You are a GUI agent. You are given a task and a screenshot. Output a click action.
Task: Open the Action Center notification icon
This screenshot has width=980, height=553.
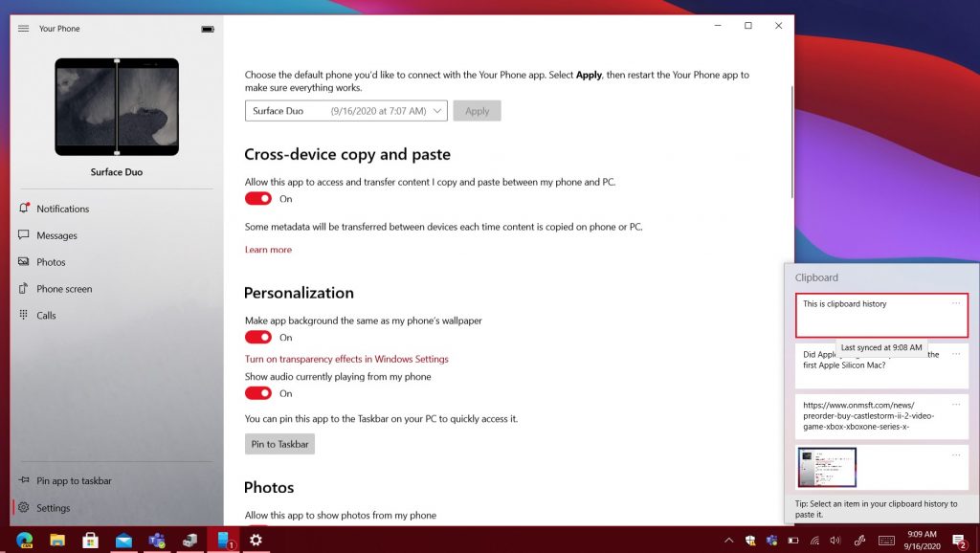[959, 541]
